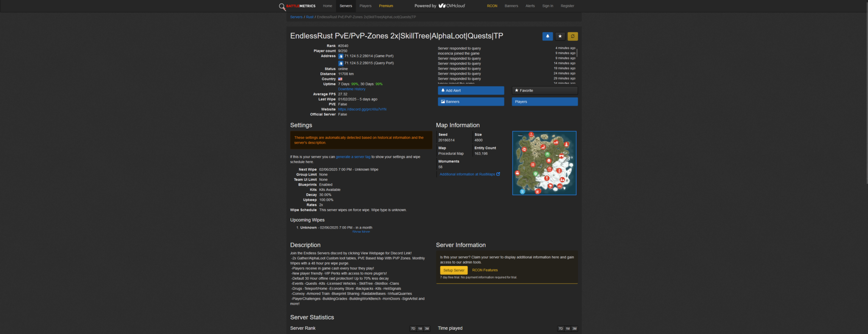This screenshot has width=868, height=334.
Task: Click 'inocencia joined the game' log entry
Action: [x=459, y=53]
